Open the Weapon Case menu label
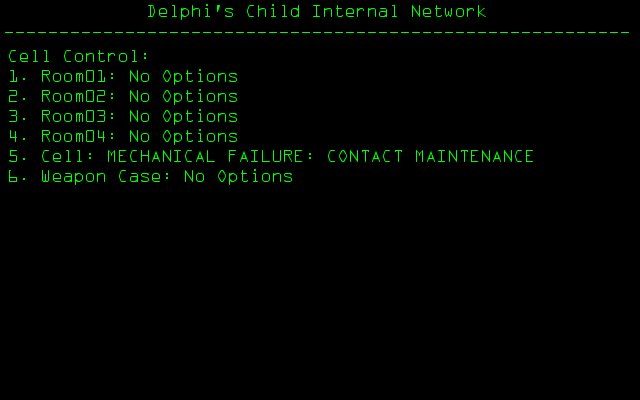 click(100, 176)
